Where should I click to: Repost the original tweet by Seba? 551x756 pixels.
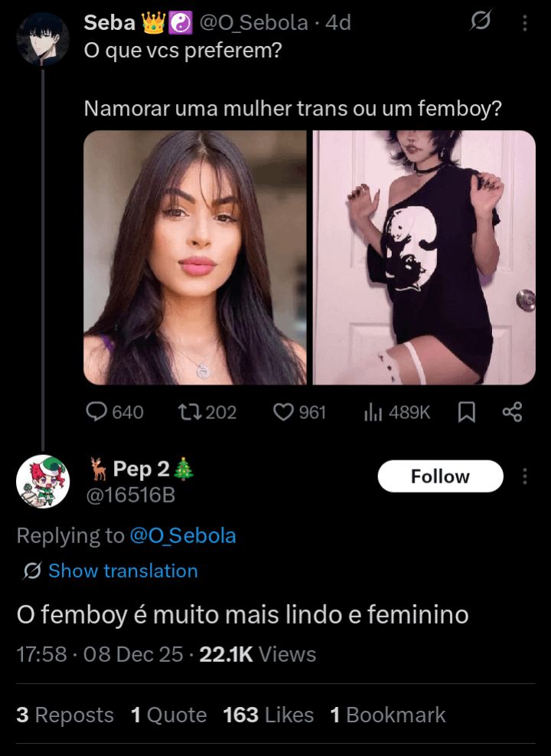point(187,412)
